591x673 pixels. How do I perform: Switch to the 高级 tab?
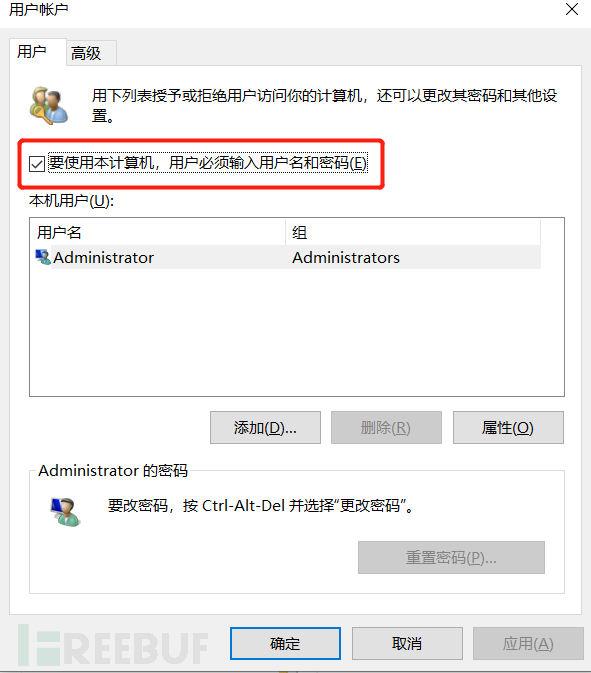86,53
